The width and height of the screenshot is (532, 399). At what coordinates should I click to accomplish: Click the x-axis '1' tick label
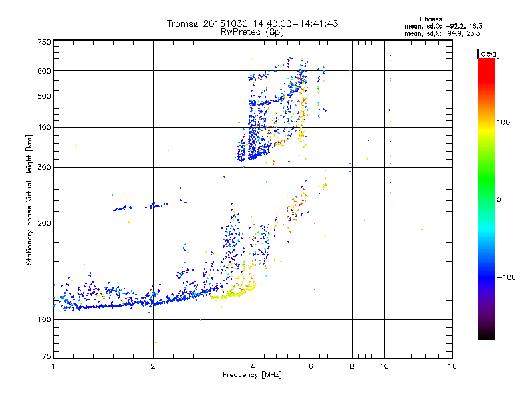tap(53, 366)
